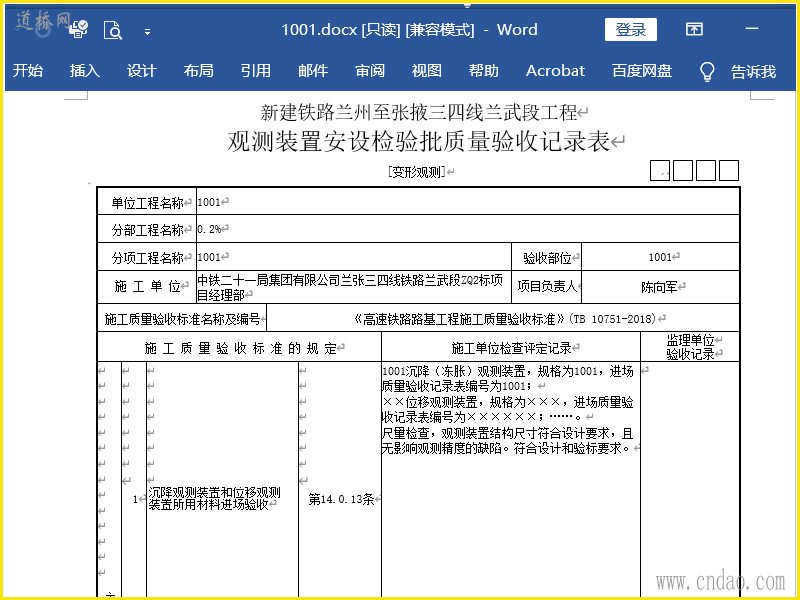
Task: Switch to the 邮件 tab
Action: pyautogui.click(x=313, y=70)
